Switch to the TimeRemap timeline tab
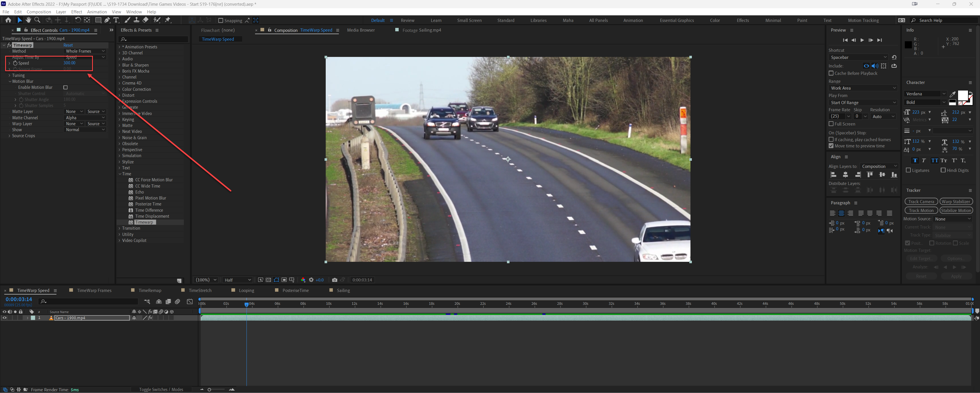 (150, 290)
